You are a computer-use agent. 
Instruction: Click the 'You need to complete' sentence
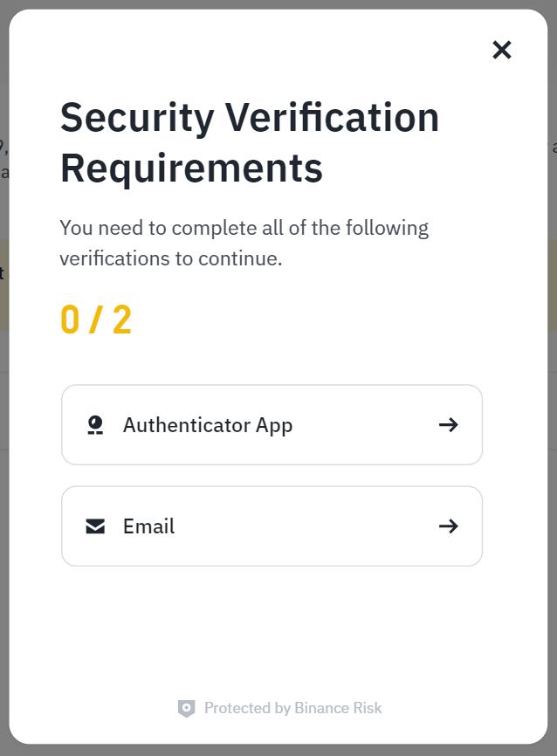(x=244, y=229)
